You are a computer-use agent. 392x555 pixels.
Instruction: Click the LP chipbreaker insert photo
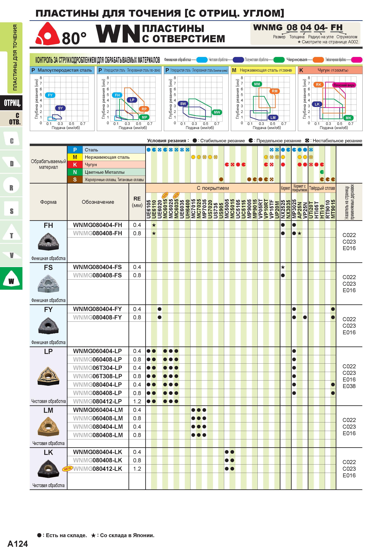pyautogui.click(x=48, y=376)
